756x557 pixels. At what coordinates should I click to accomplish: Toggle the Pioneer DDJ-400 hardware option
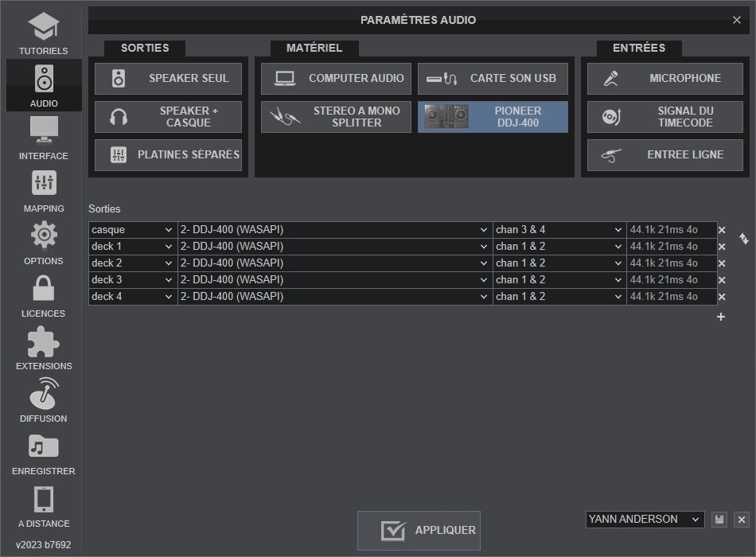coord(493,117)
